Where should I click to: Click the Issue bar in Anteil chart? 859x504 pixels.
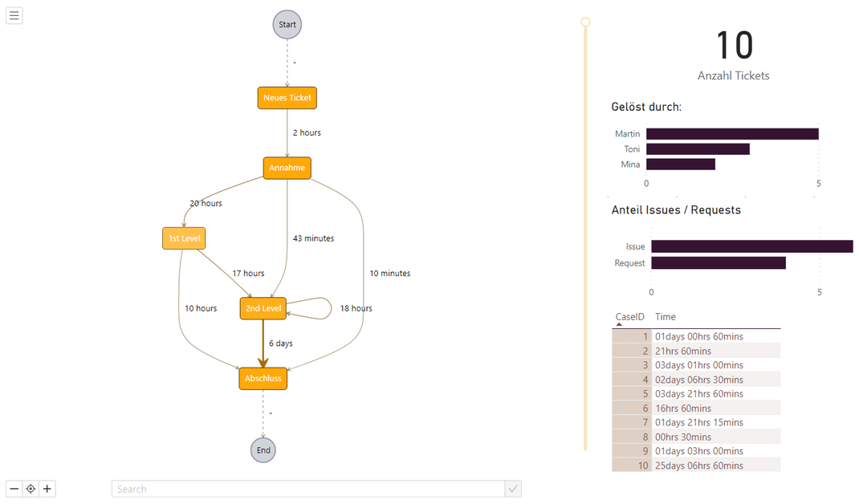[x=751, y=246]
